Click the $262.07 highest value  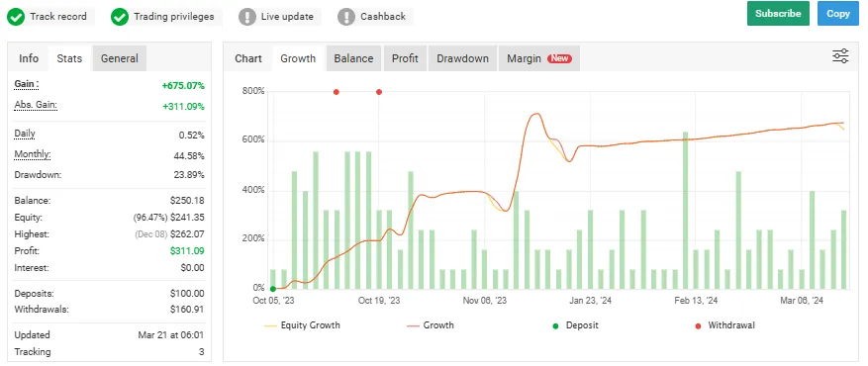pos(187,233)
